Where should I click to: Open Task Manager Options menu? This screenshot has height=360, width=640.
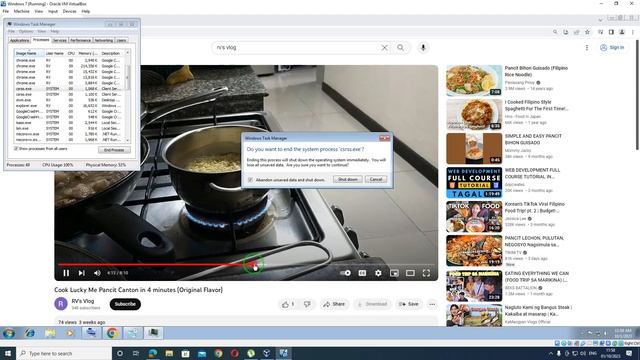(x=26, y=31)
